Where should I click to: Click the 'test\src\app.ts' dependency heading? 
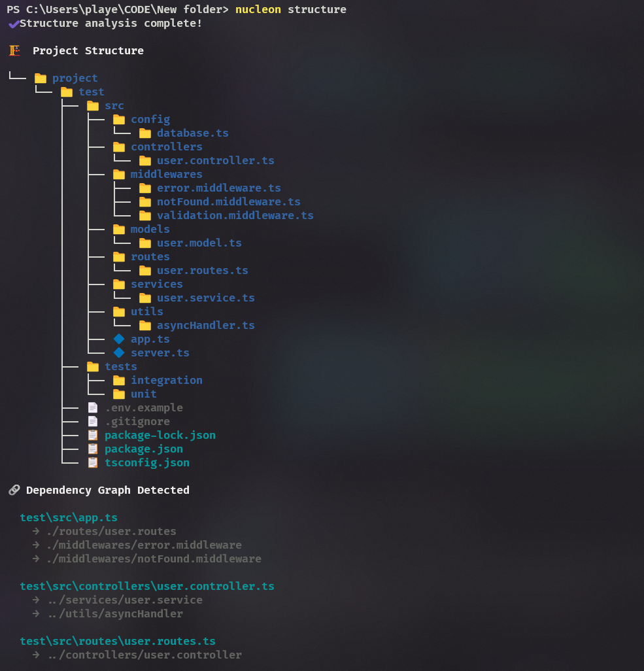(69, 517)
